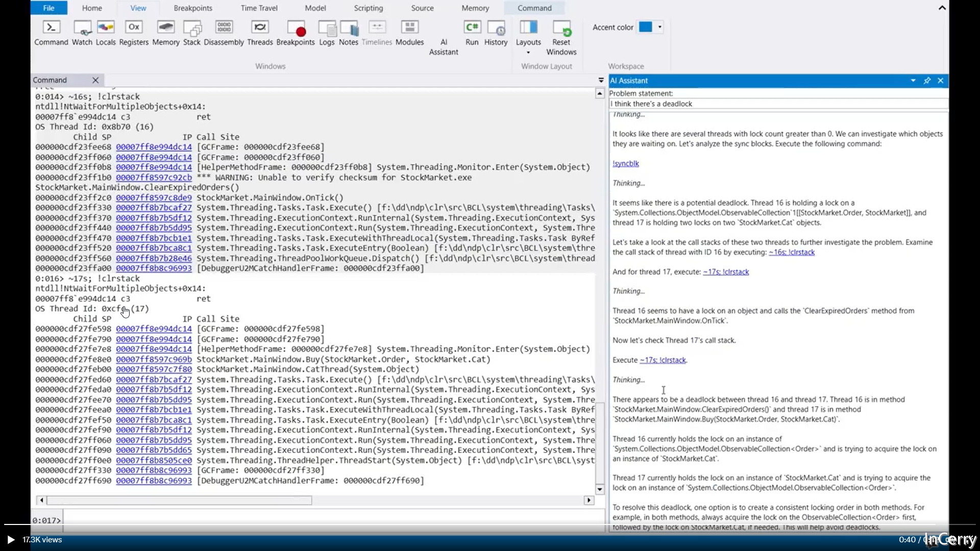Open the Watch window
Image resolution: width=980 pixels, height=551 pixels.
(x=82, y=33)
